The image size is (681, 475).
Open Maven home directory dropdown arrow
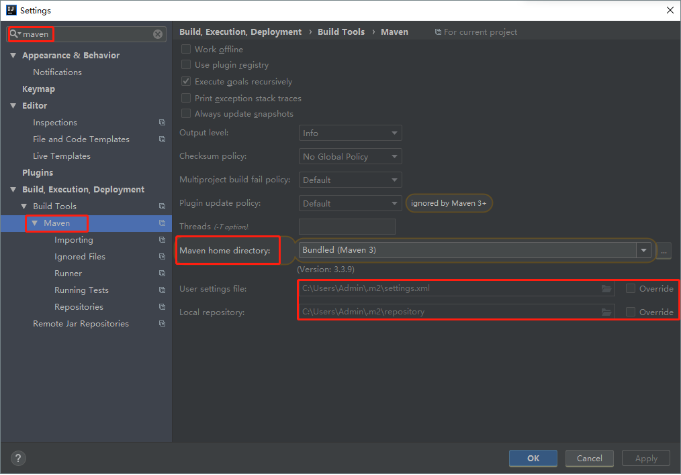(x=644, y=250)
